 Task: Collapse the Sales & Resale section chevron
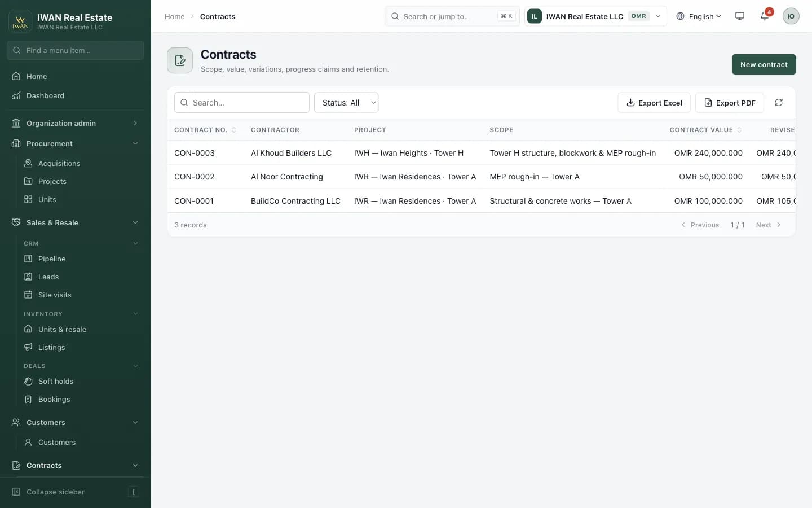tap(135, 222)
